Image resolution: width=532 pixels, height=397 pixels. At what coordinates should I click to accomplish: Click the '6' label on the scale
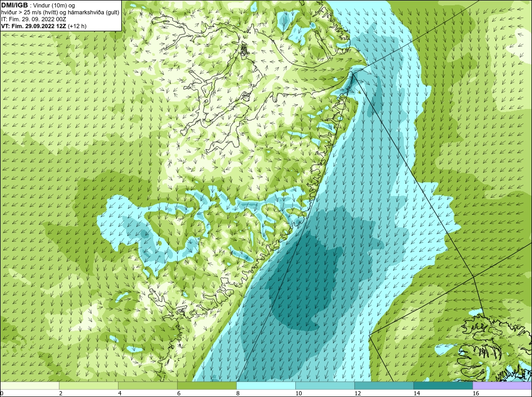(x=179, y=393)
